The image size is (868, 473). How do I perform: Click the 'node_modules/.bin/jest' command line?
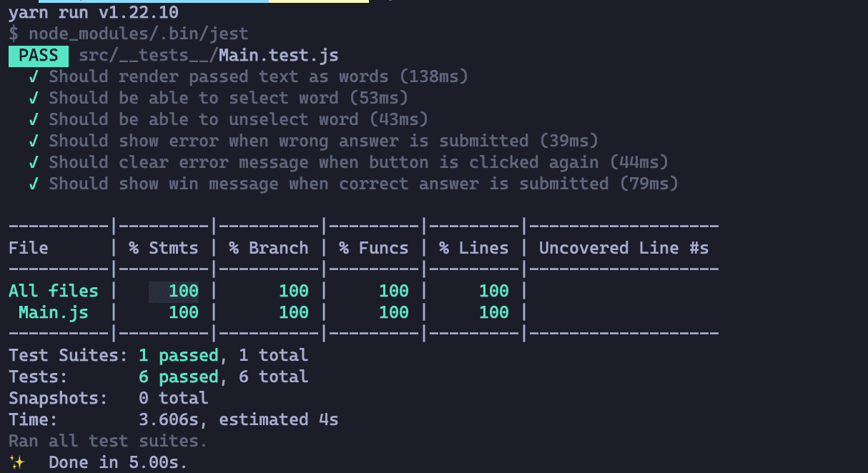pos(139,34)
